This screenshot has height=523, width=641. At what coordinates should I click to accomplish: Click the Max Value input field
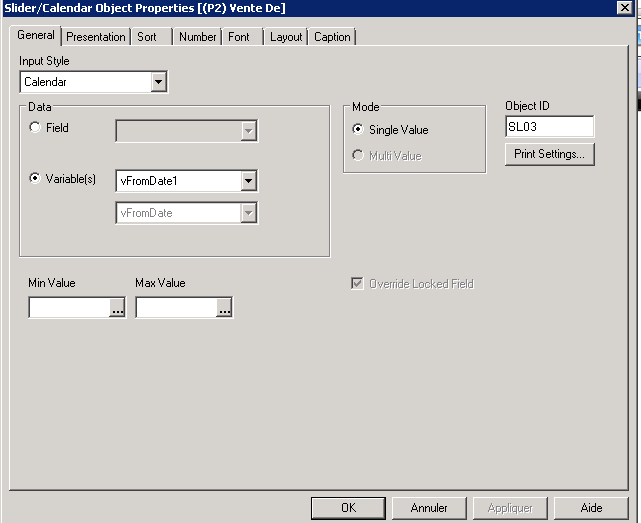[x=176, y=307]
